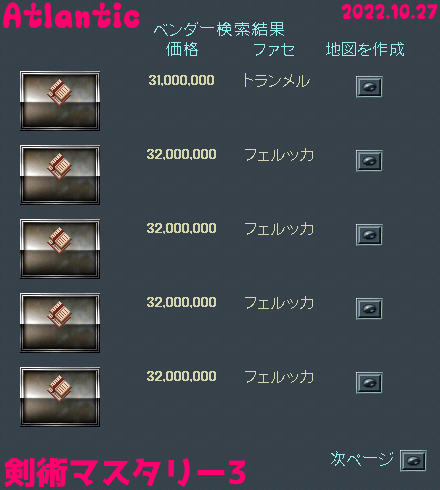
Task: Click the 2022.10.27 date stamp
Action: tap(390, 12)
